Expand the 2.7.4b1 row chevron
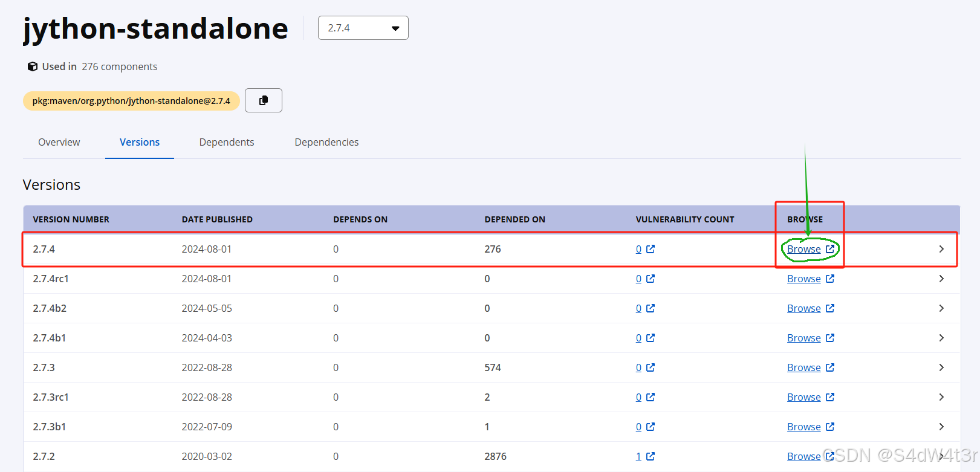 coord(941,338)
